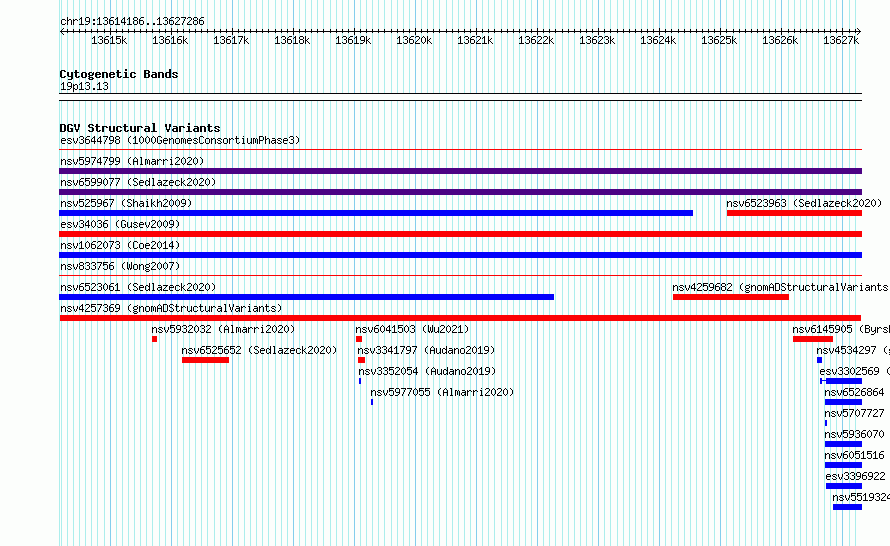Click the nsv525967 (Shaikh2009) blue bar

click(x=376, y=213)
